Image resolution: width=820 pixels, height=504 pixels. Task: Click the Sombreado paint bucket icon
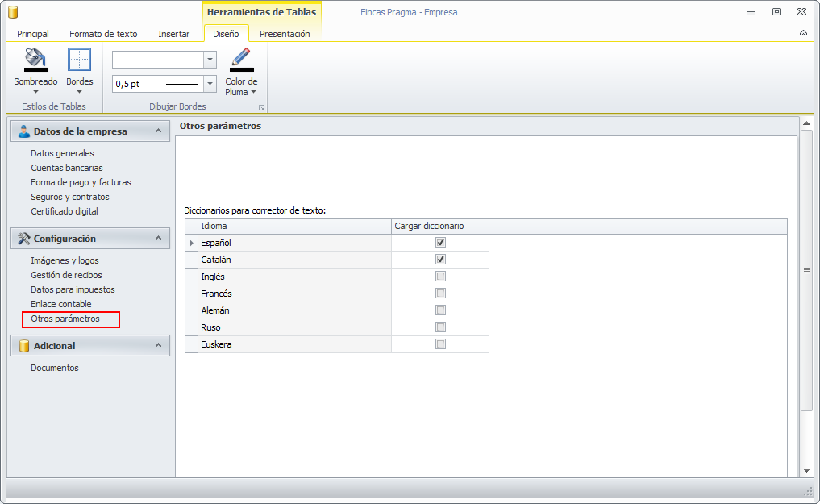coord(35,58)
